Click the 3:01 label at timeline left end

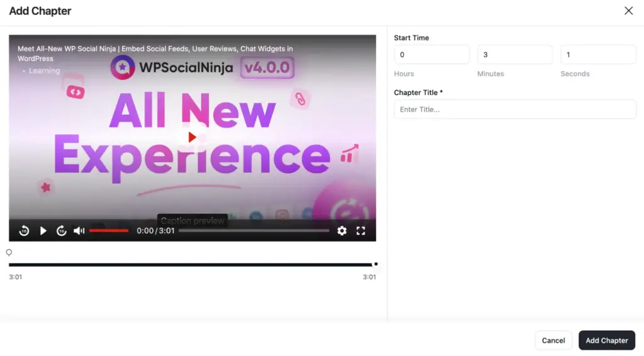coord(16,277)
